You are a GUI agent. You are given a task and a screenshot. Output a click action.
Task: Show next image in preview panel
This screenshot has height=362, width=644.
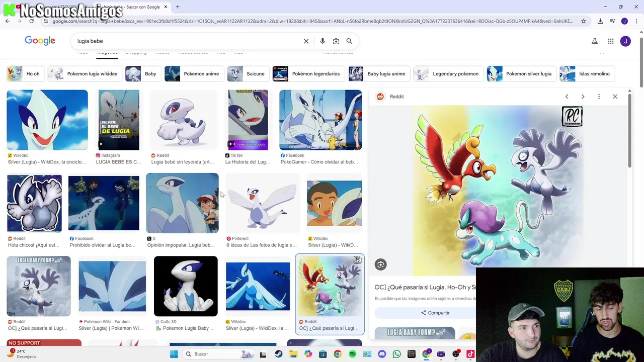(x=583, y=97)
